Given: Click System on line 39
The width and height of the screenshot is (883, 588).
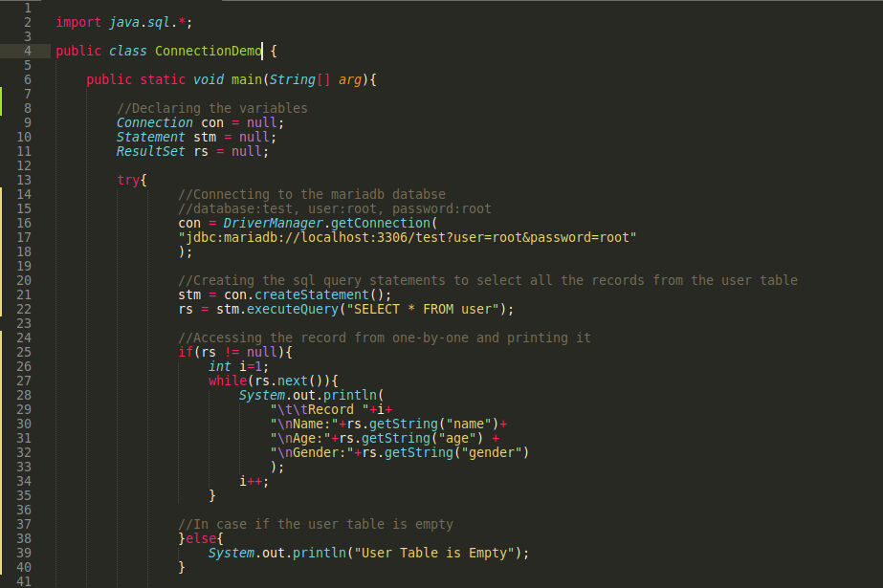Looking at the screenshot, I should (x=232, y=554).
